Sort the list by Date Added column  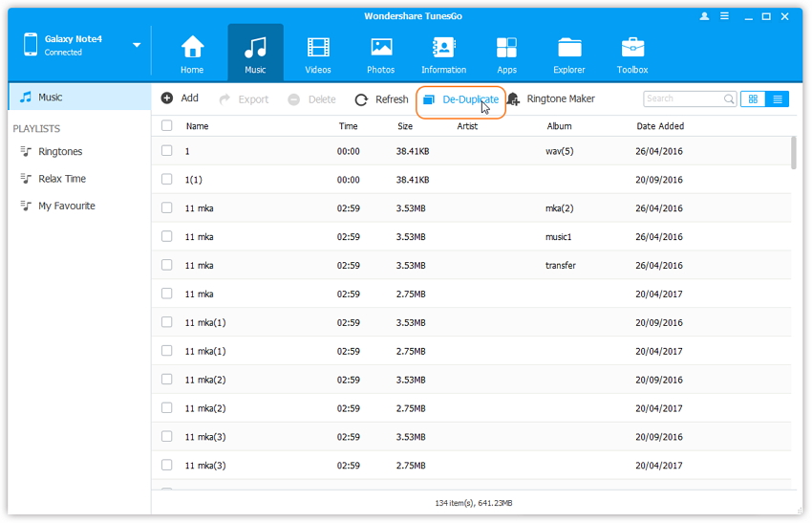tap(660, 126)
